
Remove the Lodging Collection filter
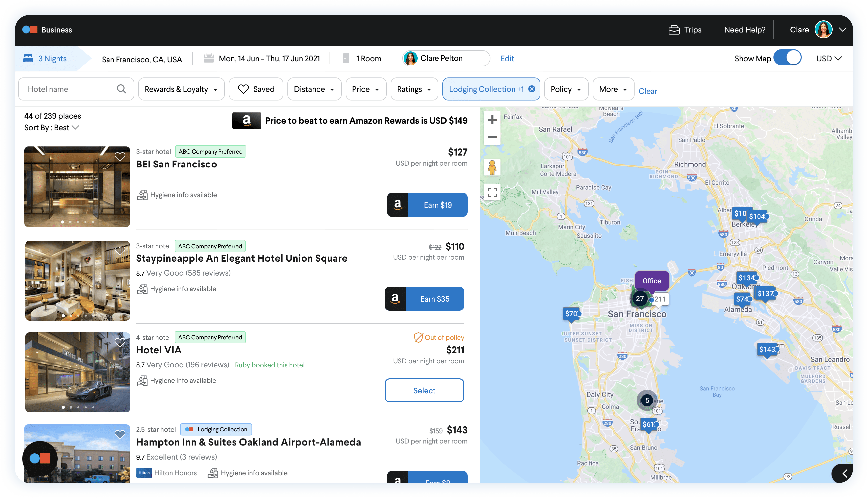tap(532, 89)
